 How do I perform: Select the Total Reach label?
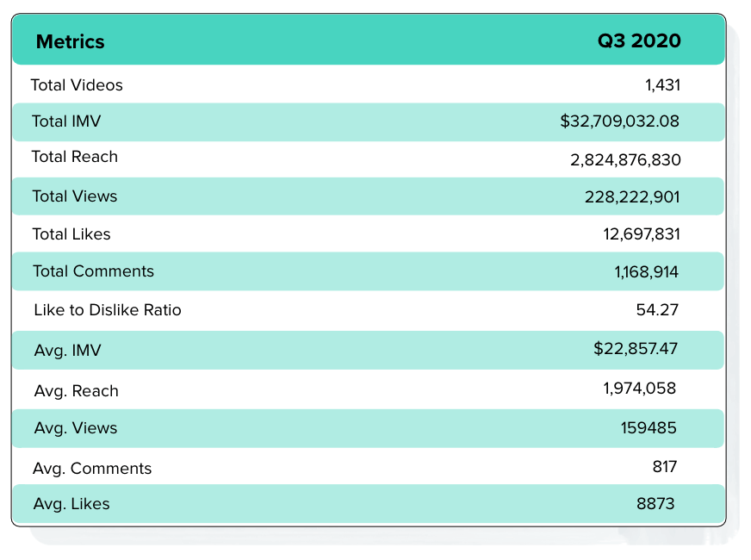74,157
